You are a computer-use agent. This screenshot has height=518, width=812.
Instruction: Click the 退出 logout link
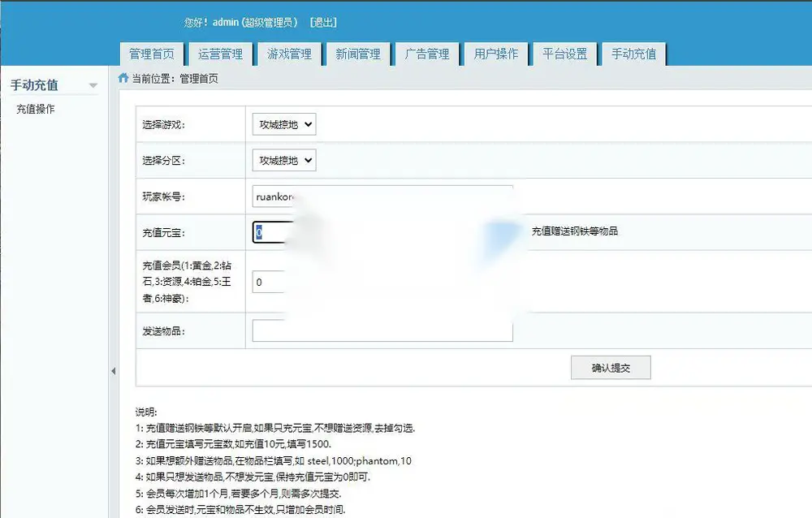pyautogui.click(x=324, y=22)
